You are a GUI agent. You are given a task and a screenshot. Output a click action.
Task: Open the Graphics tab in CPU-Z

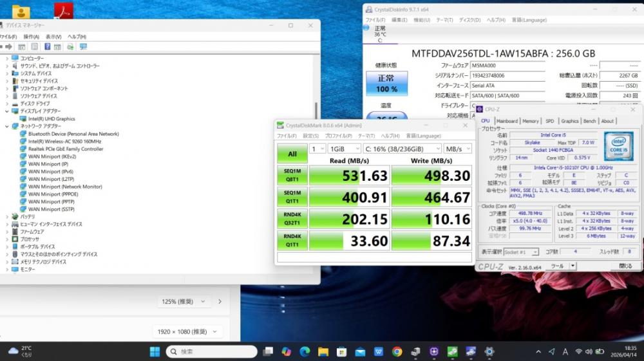tap(569, 121)
